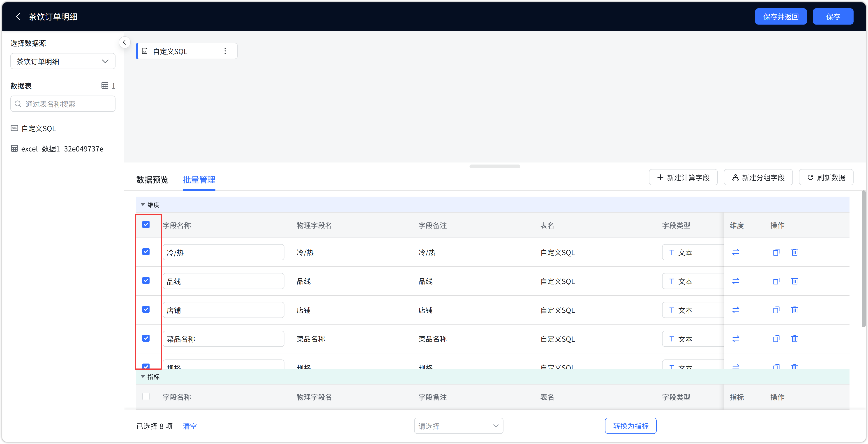Uncheck the 冷/热 row checkbox
868x444 pixels.
coord(146,252)
